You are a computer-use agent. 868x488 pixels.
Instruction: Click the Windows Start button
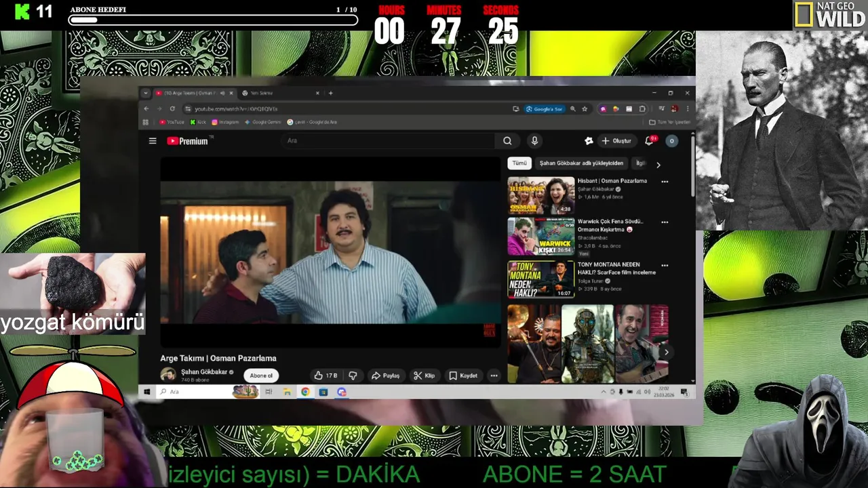tap(146, 392)
